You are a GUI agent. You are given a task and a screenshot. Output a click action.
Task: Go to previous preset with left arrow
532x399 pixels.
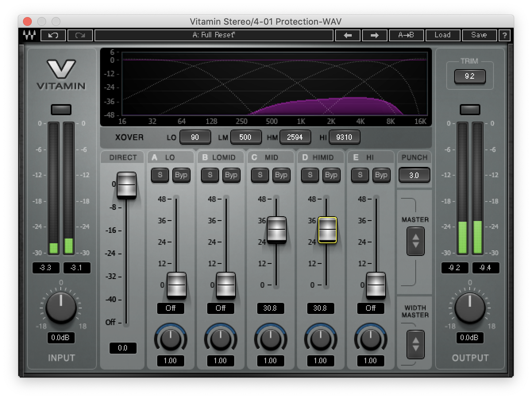pos(348,35)
